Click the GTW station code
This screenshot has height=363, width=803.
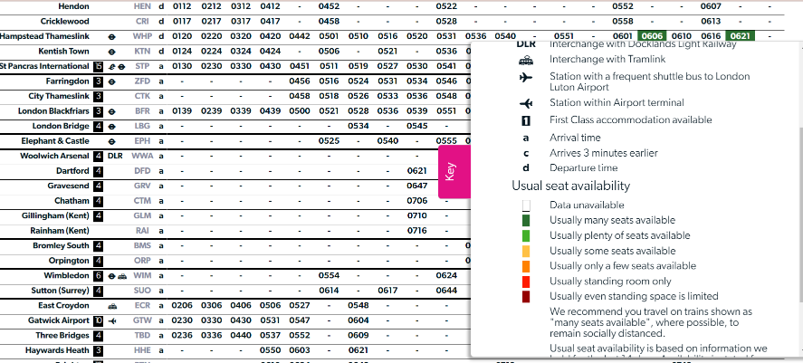pos(142,321)
